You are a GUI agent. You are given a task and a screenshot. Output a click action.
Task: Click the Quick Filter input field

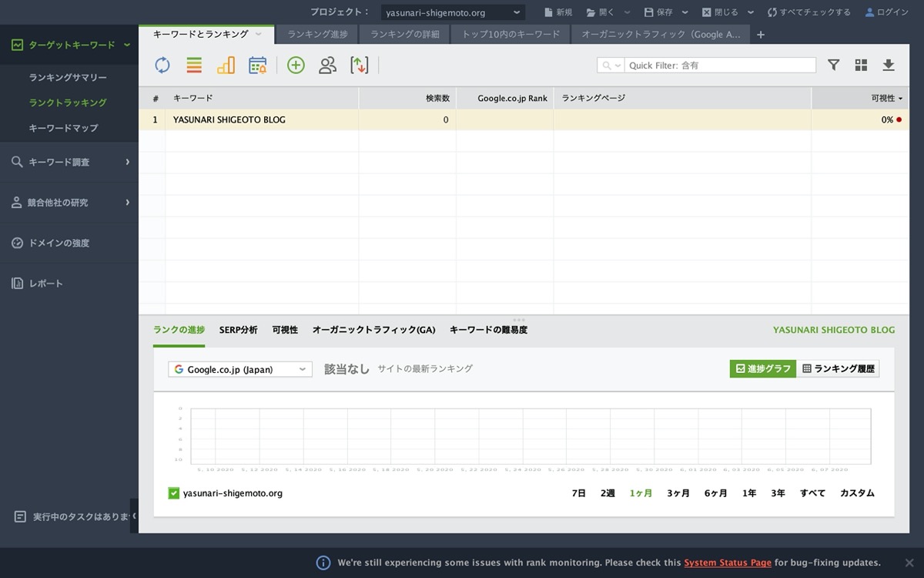click(720, 66)
